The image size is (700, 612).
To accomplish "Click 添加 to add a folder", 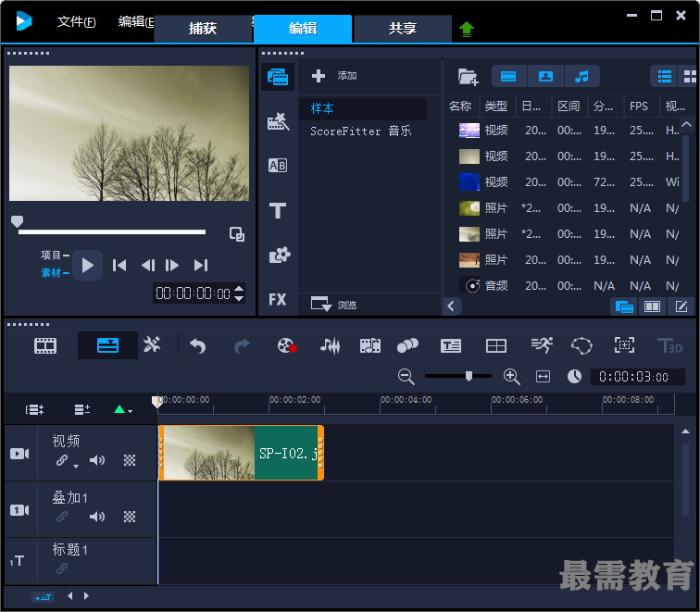I will click(334, 76).
